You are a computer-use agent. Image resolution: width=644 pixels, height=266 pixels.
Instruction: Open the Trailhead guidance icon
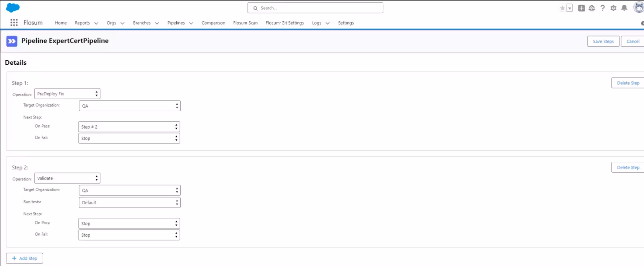592,8
